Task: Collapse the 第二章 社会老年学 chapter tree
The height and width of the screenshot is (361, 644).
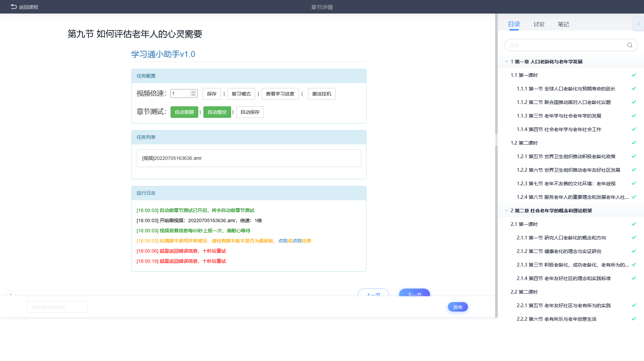Action: coord(506,210)
